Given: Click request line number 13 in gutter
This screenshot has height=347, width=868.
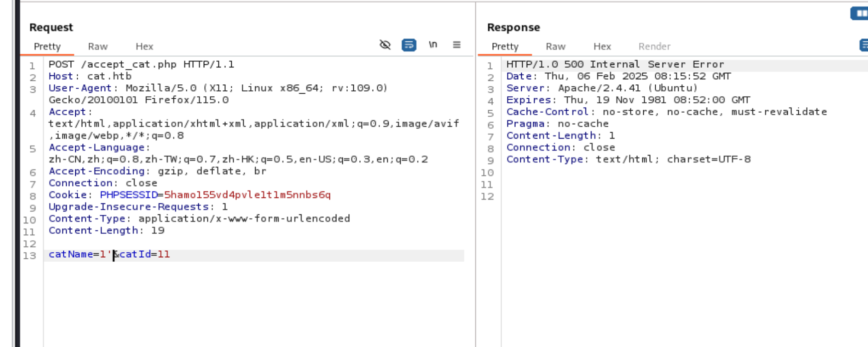Looking at the screenshot, I should coord(30,256).
